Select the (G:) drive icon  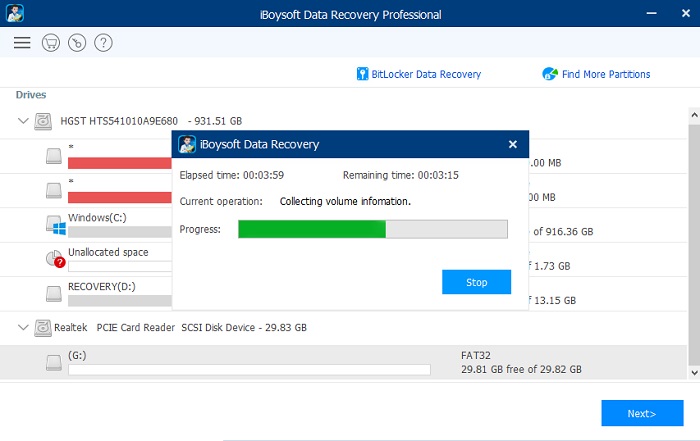pos(54,362)
